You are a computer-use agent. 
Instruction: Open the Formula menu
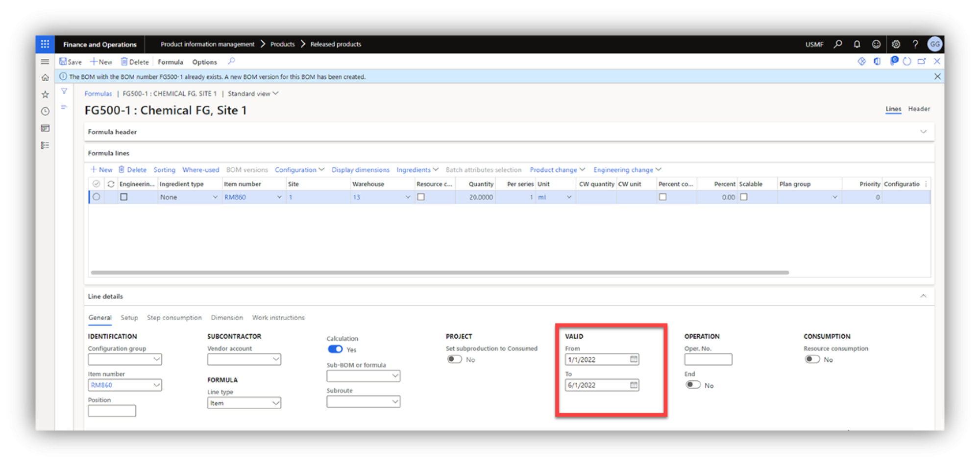[x=171, y=62]
